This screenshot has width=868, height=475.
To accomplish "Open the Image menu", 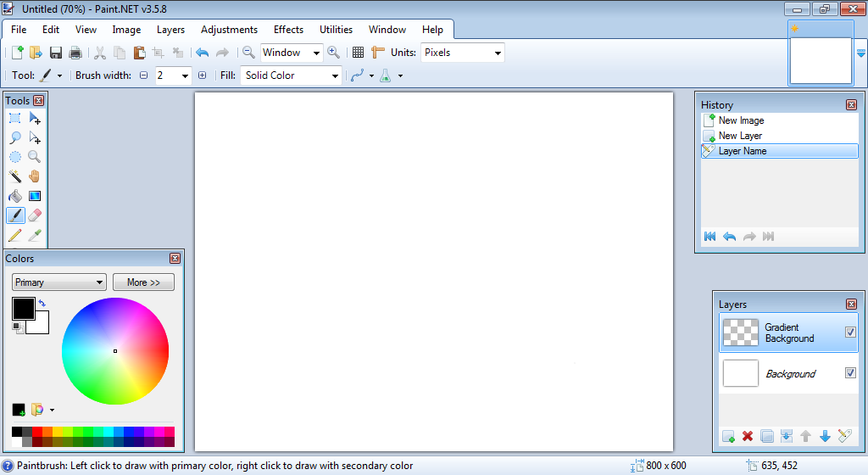I will (126, 30).
